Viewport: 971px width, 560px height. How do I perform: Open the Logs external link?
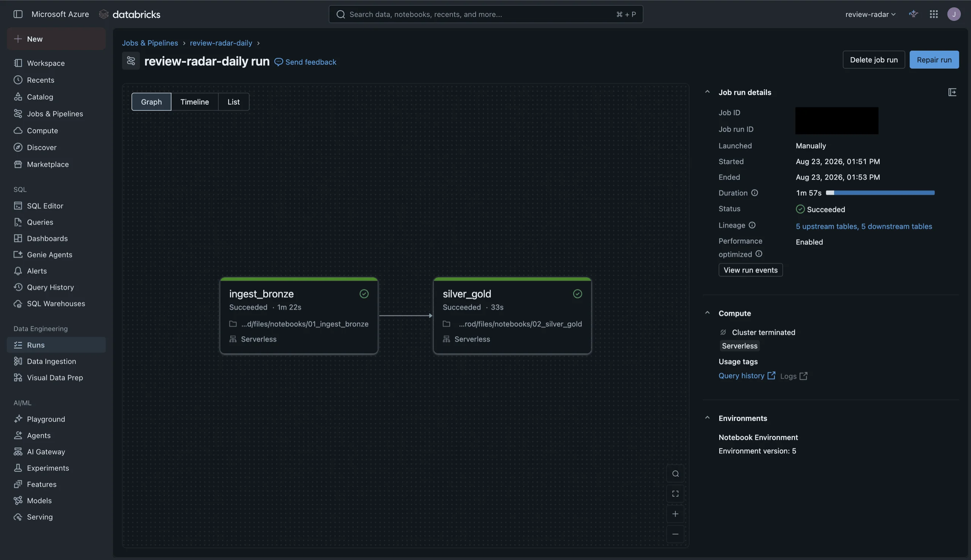pos(793,376)
